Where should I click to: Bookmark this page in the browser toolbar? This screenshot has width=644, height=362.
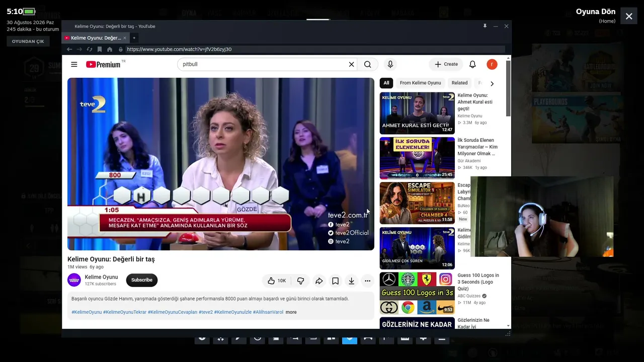[x=100, y=49]
